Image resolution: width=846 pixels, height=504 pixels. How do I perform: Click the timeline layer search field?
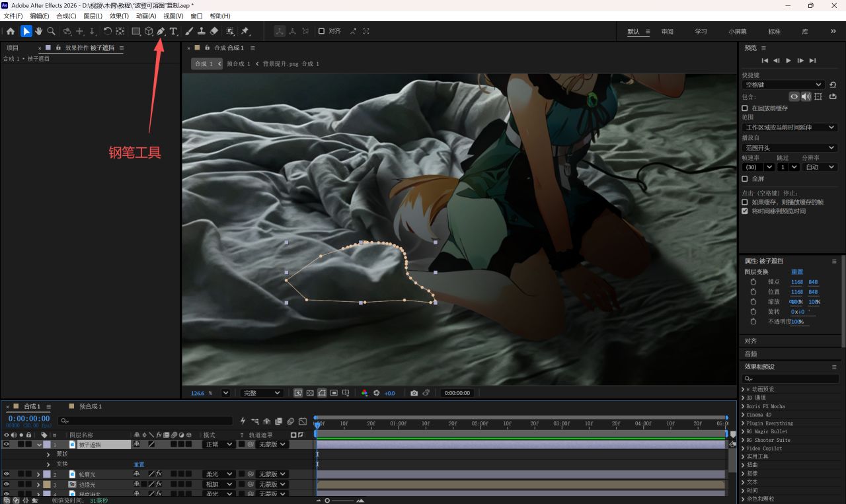coord(145,421)
